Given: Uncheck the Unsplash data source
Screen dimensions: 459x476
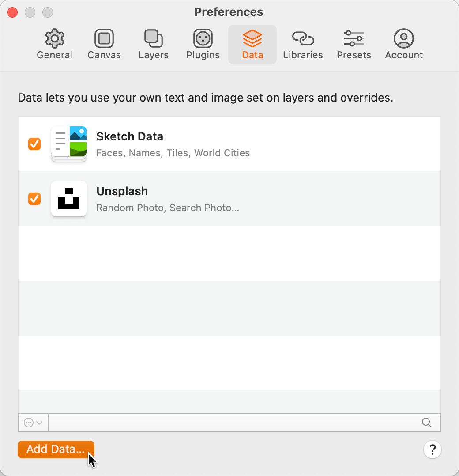Looking at the screenshot, I should pyautogui.click(x=34, y=199).
